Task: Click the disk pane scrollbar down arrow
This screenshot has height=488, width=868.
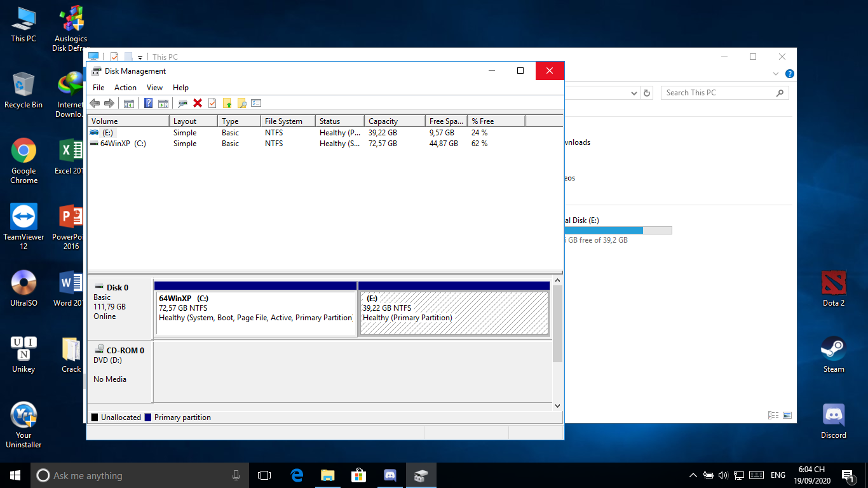Action: click(557, 405)
